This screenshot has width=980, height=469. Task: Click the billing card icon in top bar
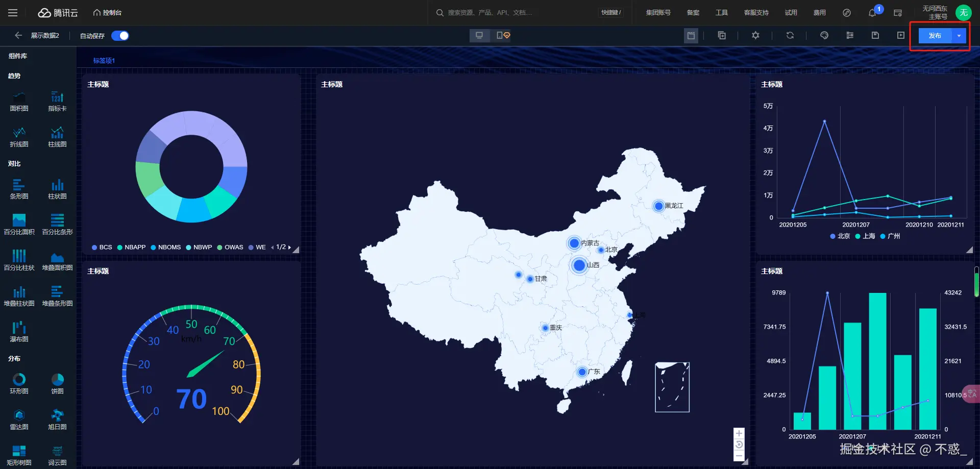(898, 13)
